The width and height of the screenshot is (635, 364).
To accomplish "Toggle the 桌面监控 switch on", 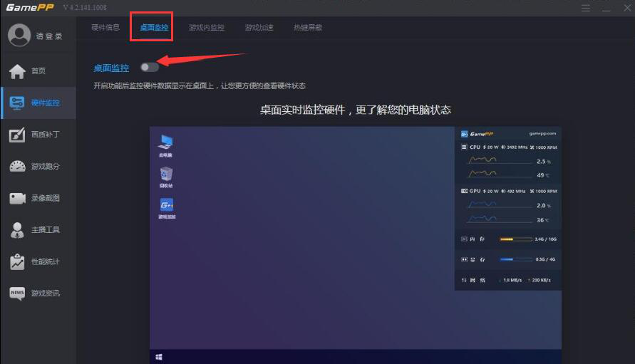I will coord(150,67).
